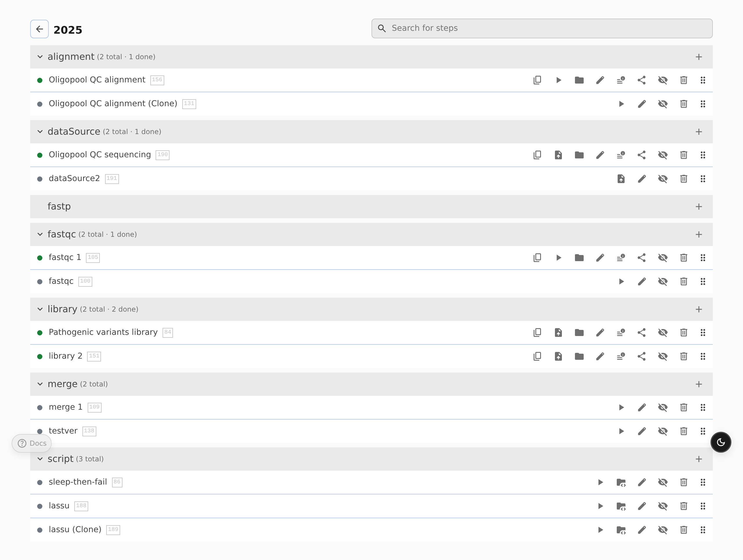
Task: Add a new step to merge
Action: coord(699,384)
